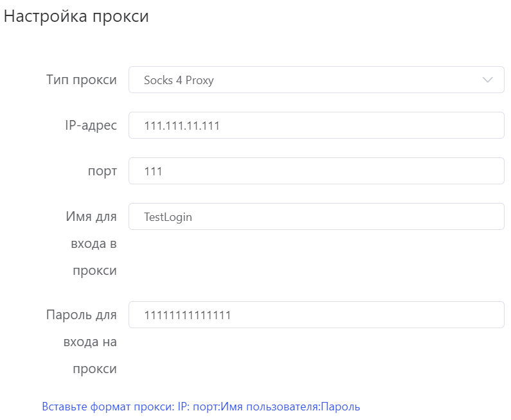The height and width of the screenshot is (420, 511).
Task: Place the cursor in the 11111111111111 password text
Action: [187, 315]
